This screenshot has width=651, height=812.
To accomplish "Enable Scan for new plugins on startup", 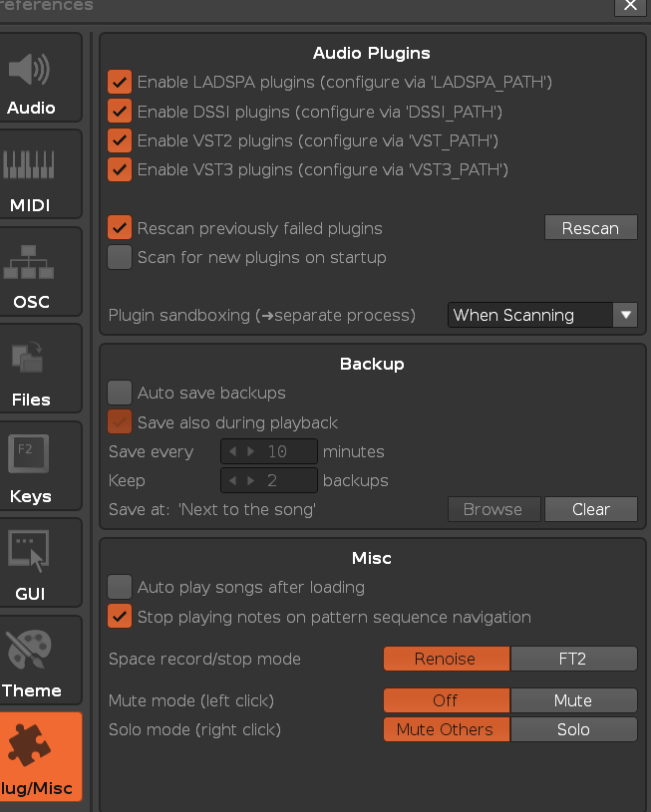I will pyautogui.click(x=120, y=257).
